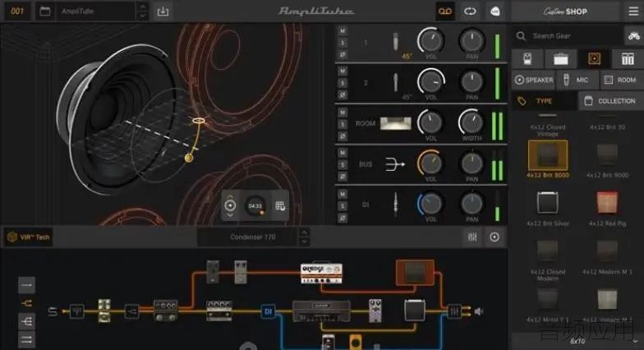Open the hamburger main menu
The image size is (644, 350).
(x=634, y=12)
